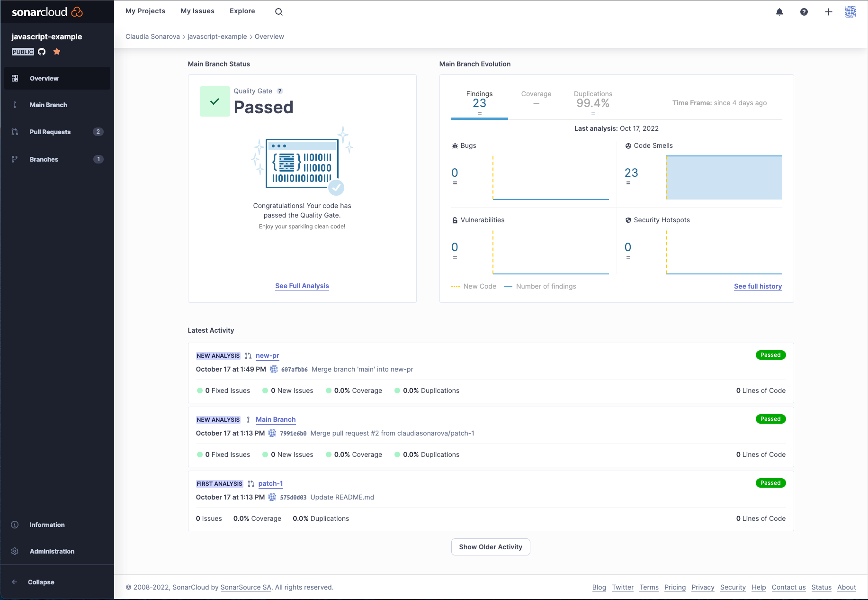Open the user avatar menu
Screen dimensions: 868x600
[x=850, y=12]
